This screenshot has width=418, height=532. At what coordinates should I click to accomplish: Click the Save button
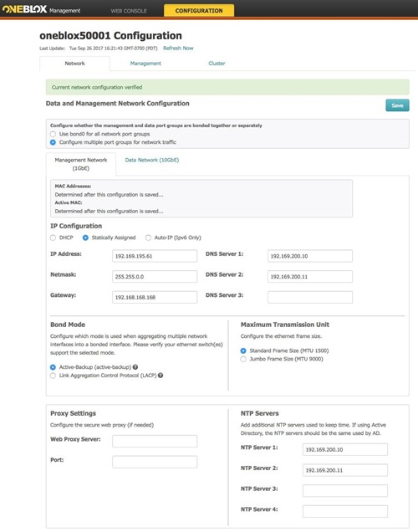[x=397, y=105]
